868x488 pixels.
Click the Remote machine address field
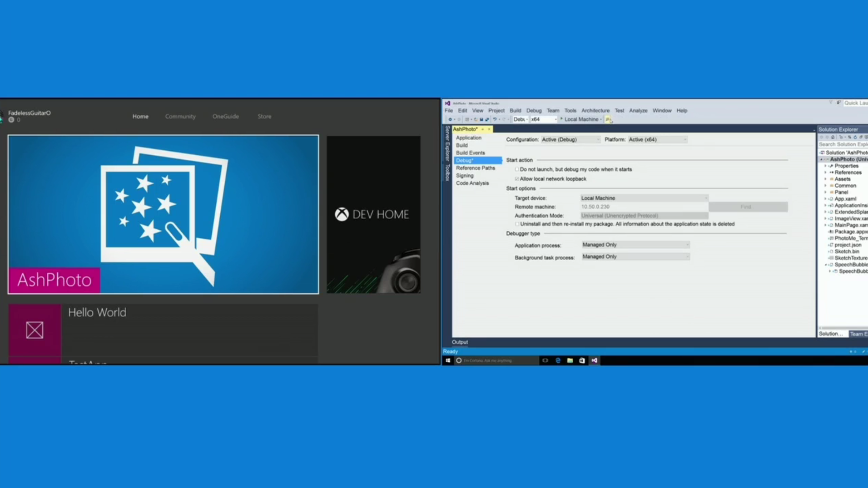[x=644, y=207]
